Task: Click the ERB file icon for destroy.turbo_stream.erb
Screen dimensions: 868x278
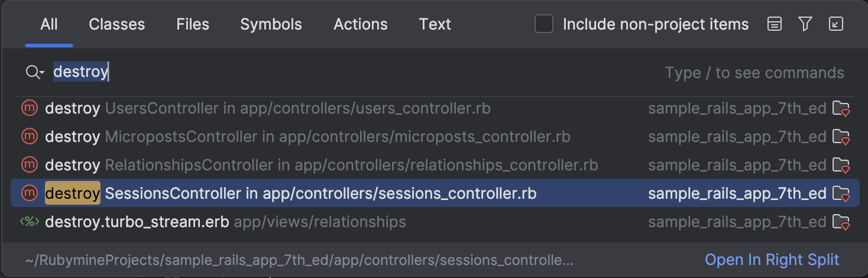Action: 29,222
